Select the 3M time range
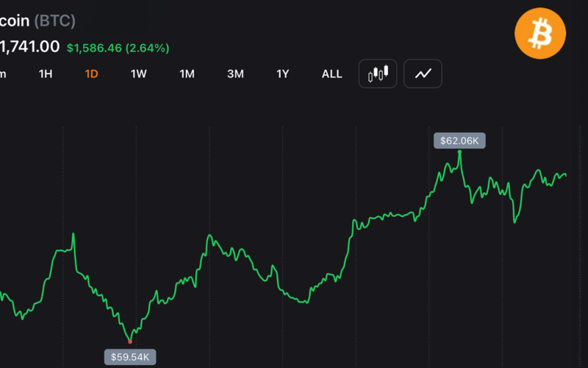 click(235, 74)
